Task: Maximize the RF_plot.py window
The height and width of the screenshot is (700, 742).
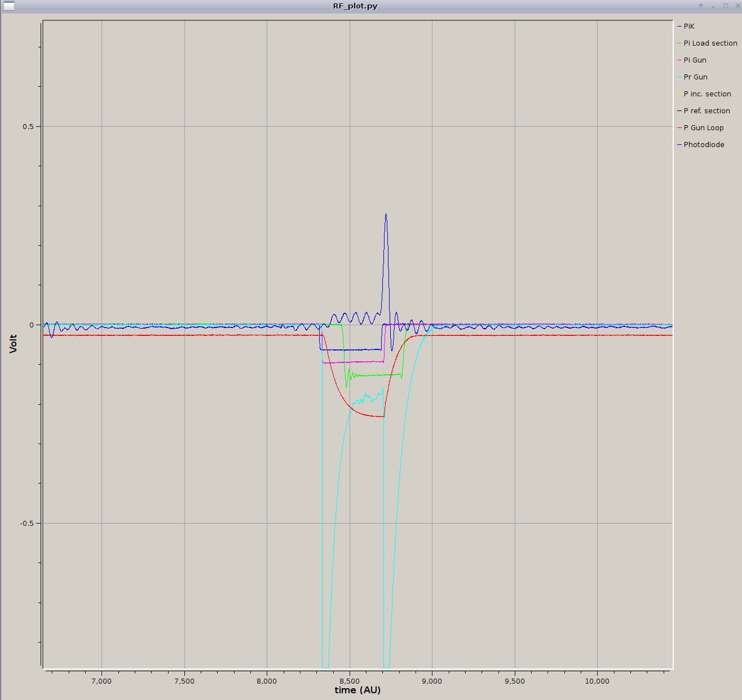Action: pos(726,6)
